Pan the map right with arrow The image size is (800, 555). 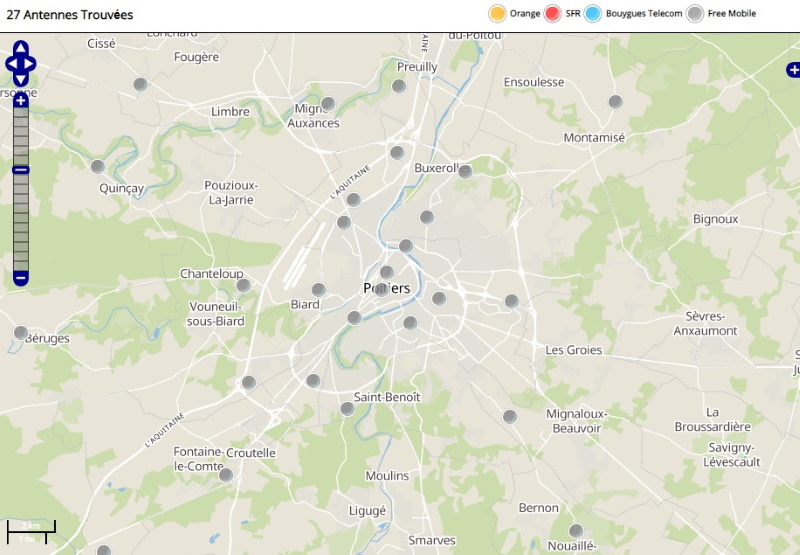tap(31, 64)
